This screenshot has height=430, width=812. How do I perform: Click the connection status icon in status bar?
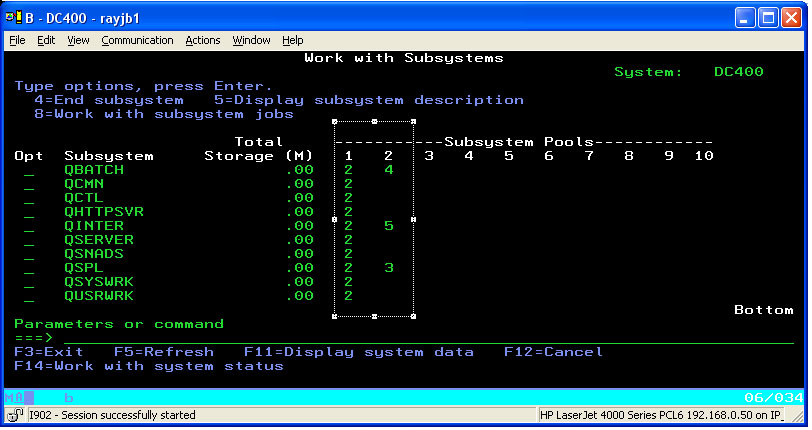click(16, 415)
